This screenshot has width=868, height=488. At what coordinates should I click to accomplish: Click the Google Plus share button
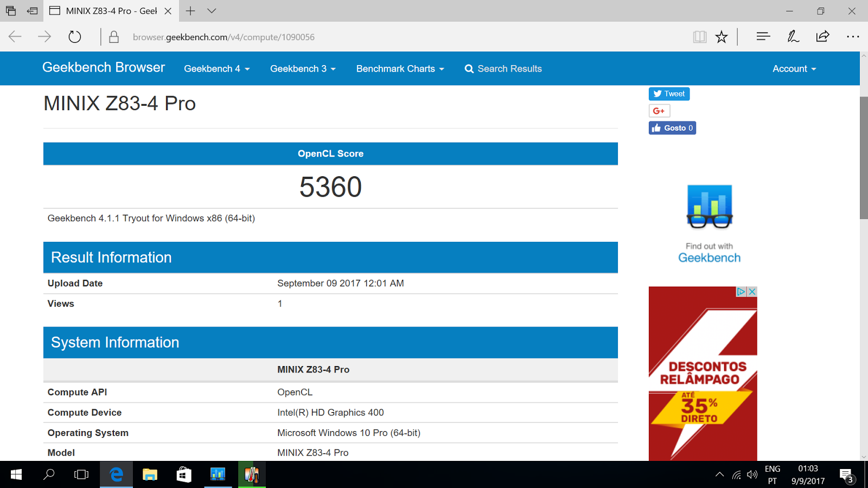(659, 111)
